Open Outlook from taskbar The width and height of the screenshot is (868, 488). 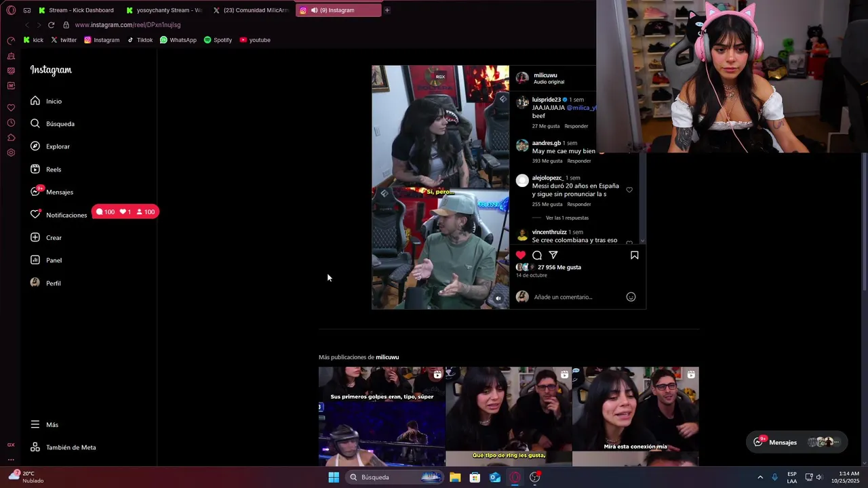tap(495, 477)
